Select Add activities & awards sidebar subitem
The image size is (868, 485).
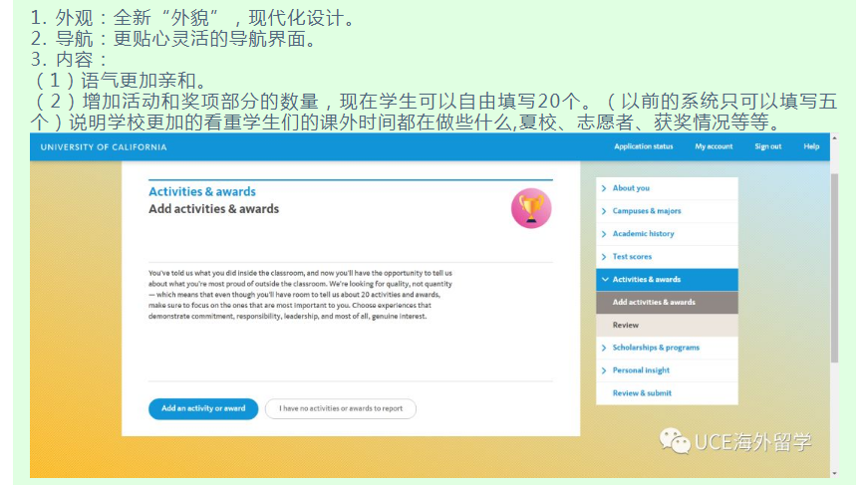click(654, 303)
